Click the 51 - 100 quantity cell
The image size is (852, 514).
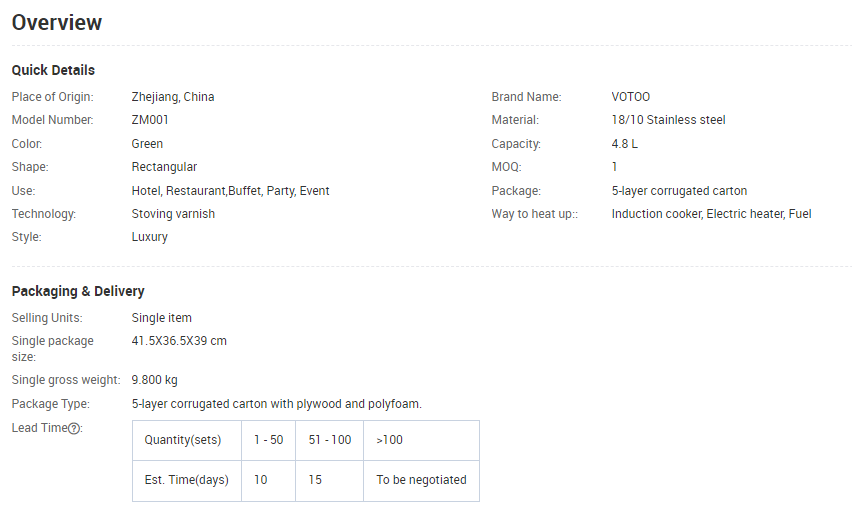[x=330, y=440]
